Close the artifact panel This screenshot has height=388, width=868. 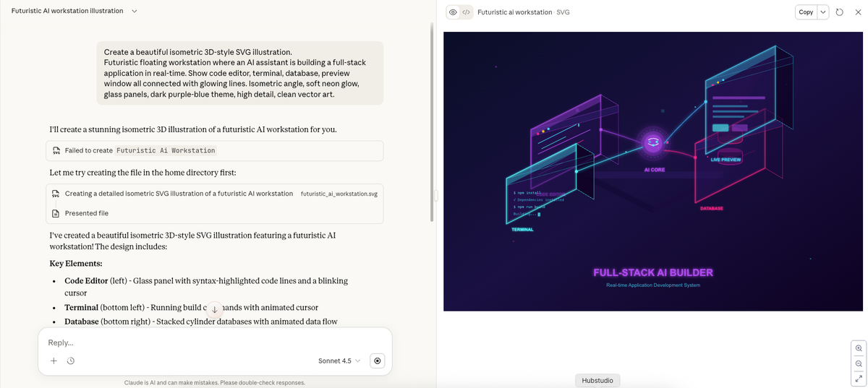point(857,12)
